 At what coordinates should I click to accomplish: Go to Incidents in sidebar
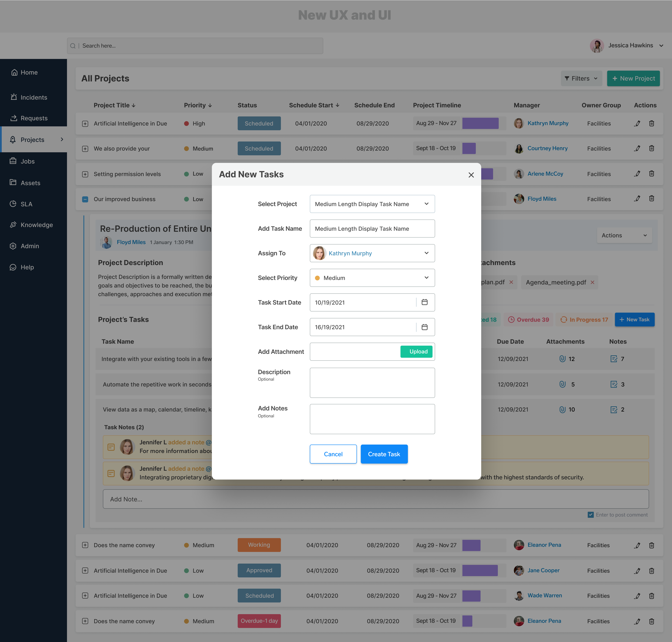pos(33,98)
